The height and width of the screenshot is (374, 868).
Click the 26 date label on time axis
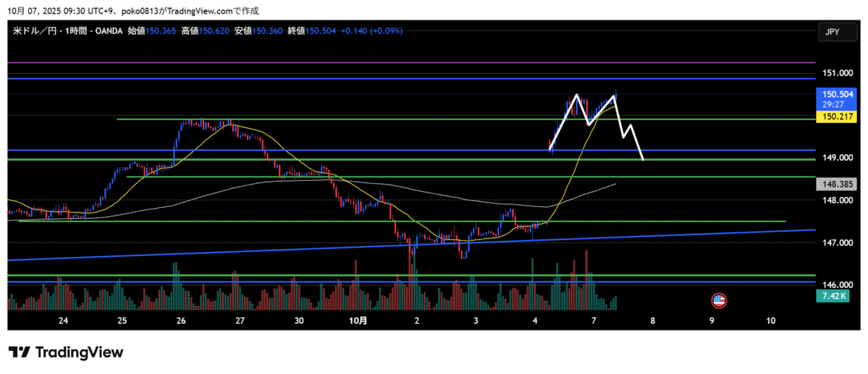(x=181, y=321)
